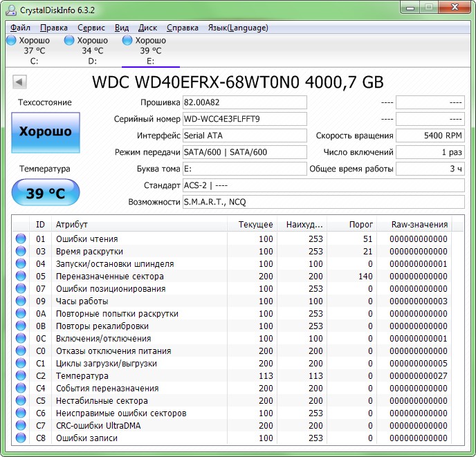
Task: Click status orb for Температура attribute
Action: click(x=21, y=375)
